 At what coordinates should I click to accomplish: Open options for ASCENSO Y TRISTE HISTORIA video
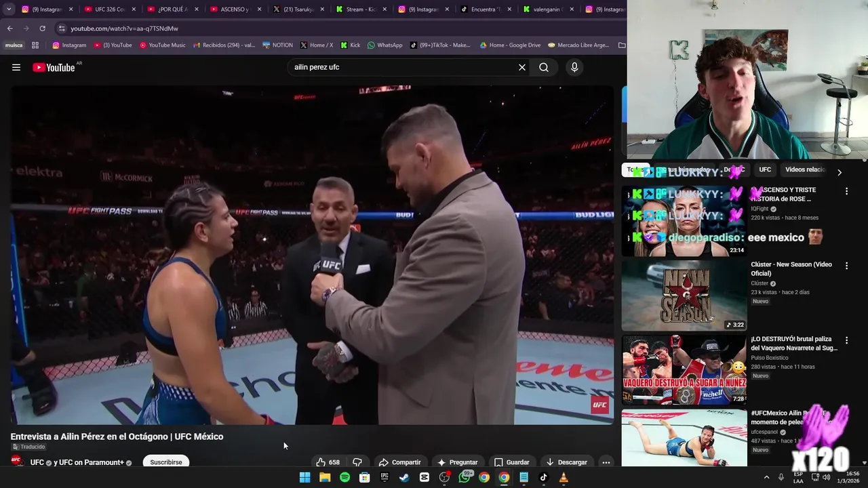[846, 191]
